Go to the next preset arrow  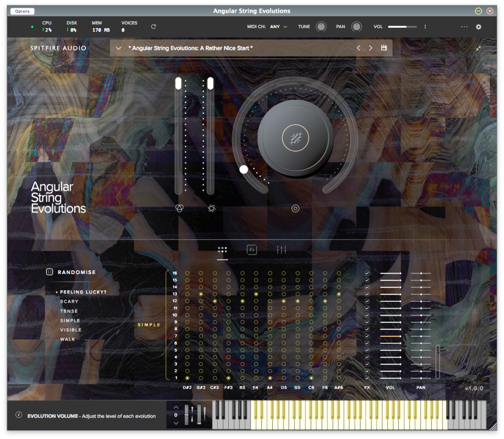point(371,48)
